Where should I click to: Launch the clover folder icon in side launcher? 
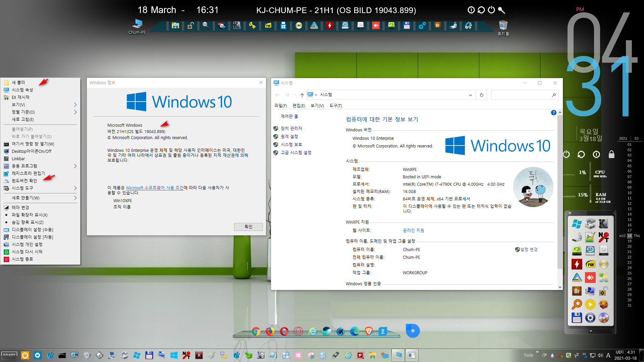tap(603, 278)
